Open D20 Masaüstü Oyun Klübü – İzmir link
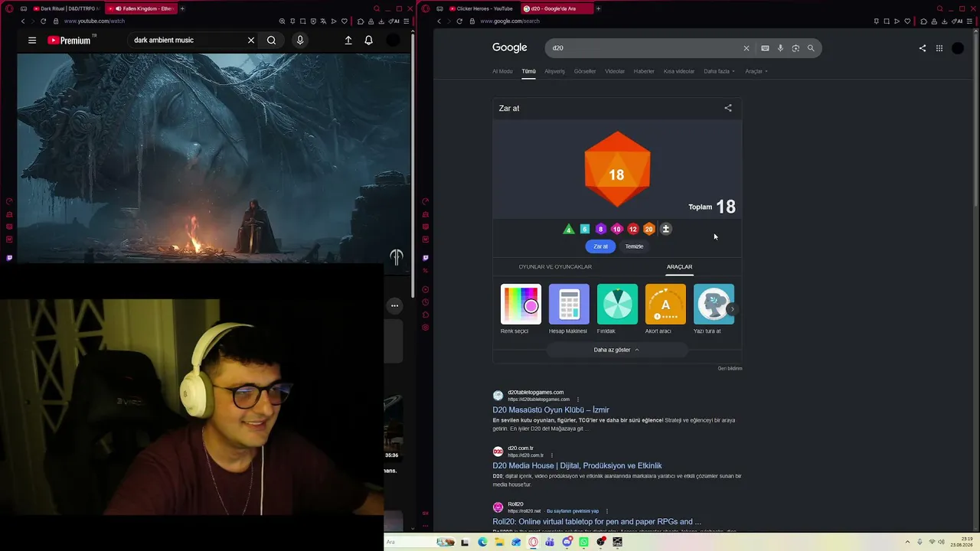The height and width of the screenshot is (551, 980). tap(550, 410)
